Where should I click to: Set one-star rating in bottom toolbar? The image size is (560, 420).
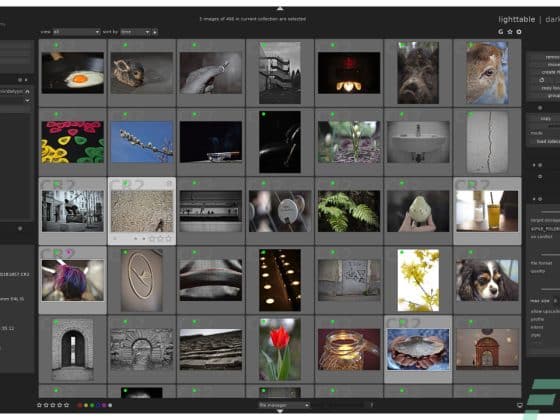tap(39, 405)
